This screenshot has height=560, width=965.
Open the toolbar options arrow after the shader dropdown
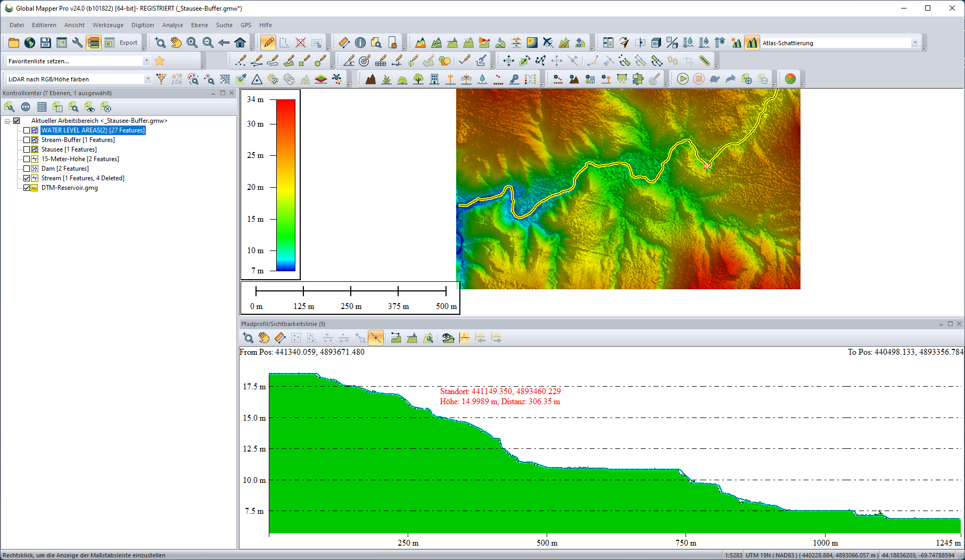click(924, 48)
